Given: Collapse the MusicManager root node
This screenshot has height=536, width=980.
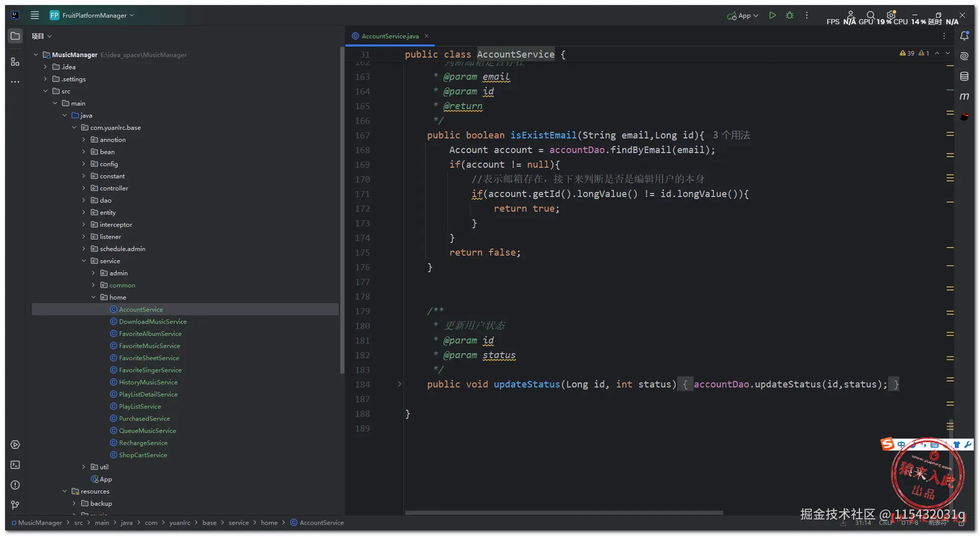Looking at the screenshot, I should [x=36, y=55].
